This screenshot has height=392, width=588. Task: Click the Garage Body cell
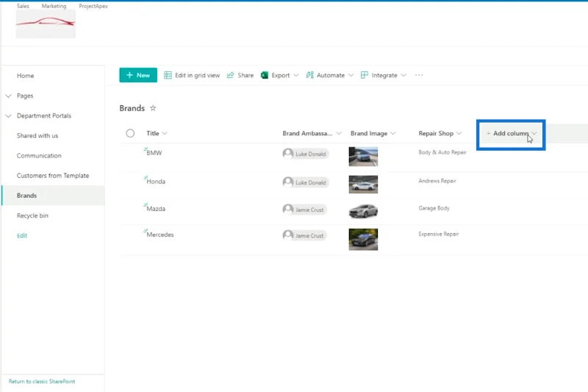(x=434, y=208)
